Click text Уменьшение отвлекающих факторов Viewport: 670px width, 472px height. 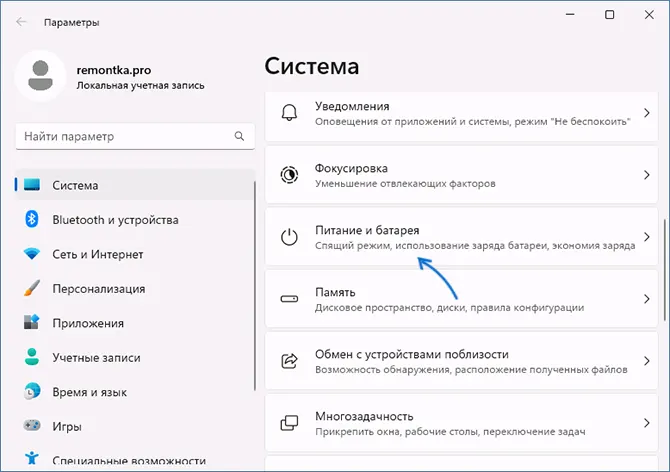(x=405, y=184)
